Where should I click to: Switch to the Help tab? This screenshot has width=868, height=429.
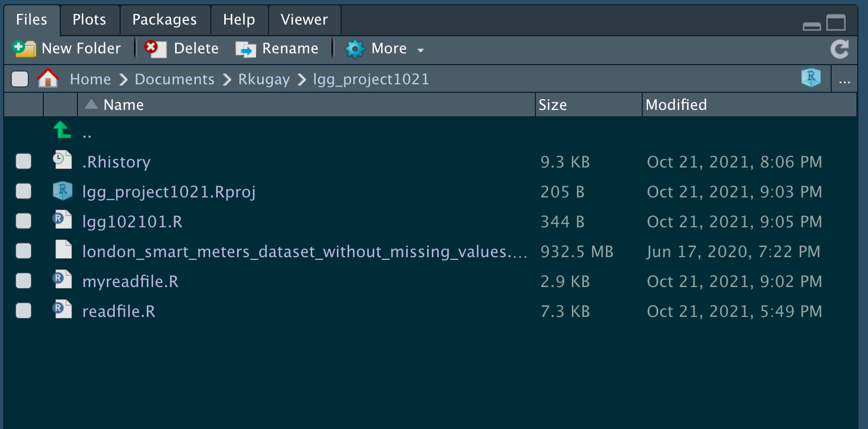click(x=239, y=20)
